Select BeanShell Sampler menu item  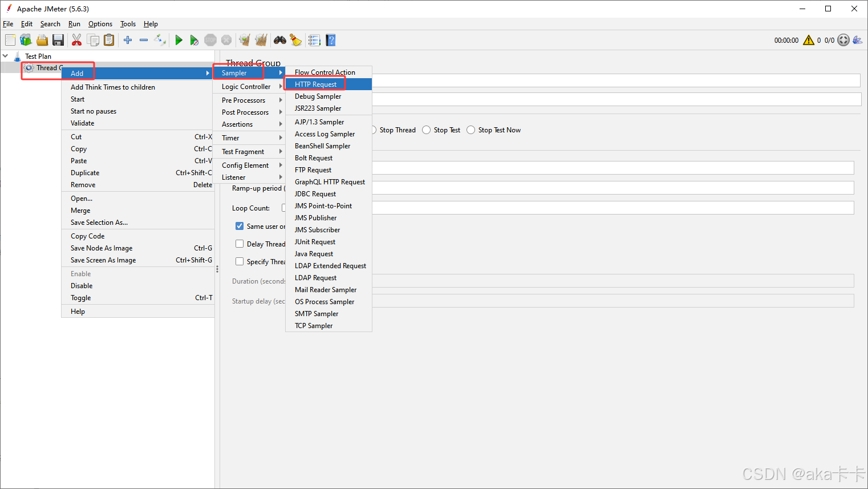click(328, 146)
